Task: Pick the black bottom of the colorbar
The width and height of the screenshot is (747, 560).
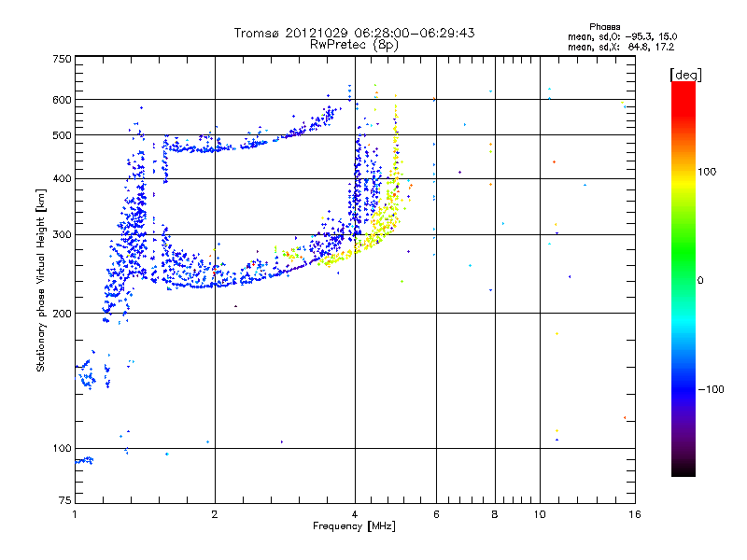Action: point(684,469)
